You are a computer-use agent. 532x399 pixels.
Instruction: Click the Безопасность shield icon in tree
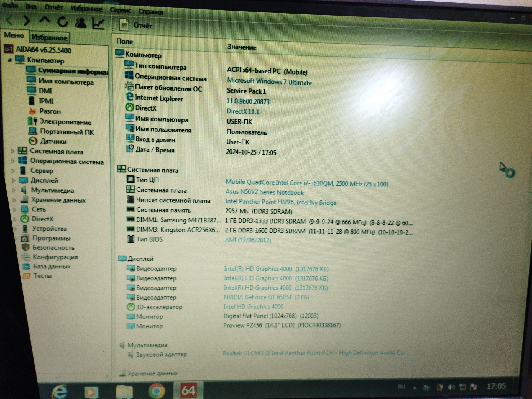tap(25, 247)
